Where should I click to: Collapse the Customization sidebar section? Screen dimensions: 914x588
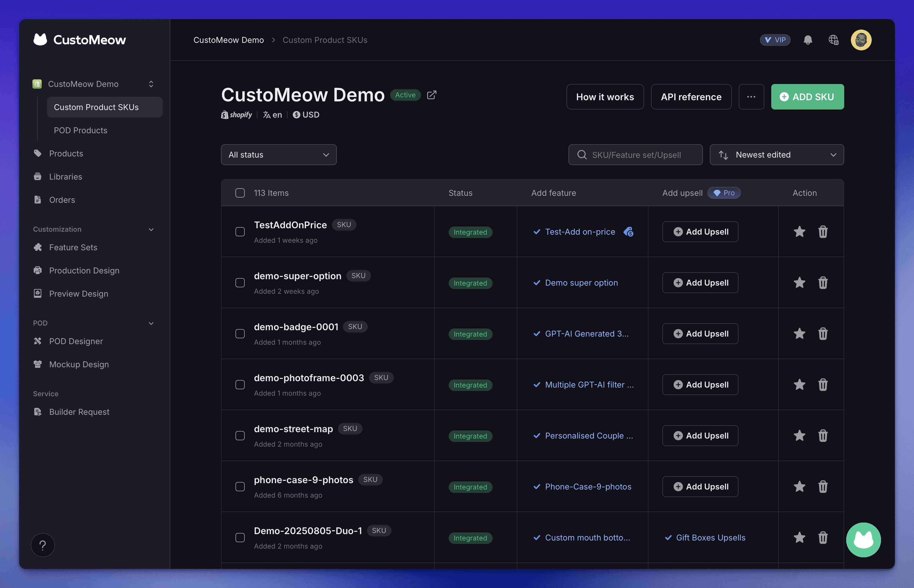[x=151, y=229]
